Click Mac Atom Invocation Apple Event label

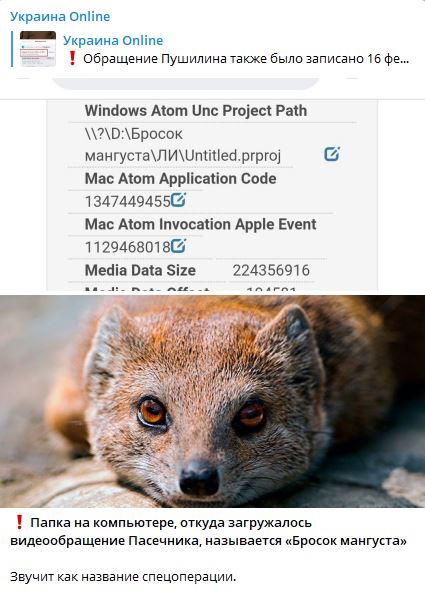[x=200, y=224]
